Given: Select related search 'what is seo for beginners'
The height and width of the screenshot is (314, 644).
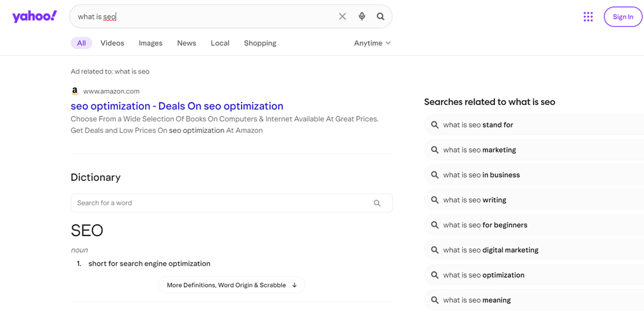Looking at the screenshot, I should [x=534, y=225].
